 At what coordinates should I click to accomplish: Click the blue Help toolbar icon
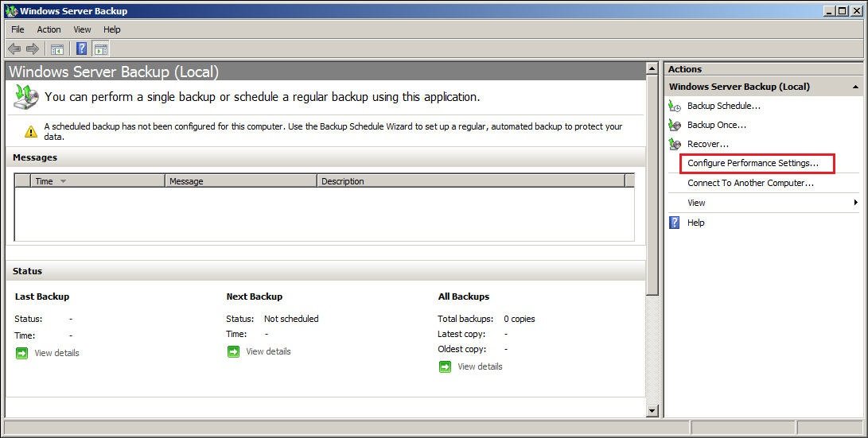click(81, 48)
